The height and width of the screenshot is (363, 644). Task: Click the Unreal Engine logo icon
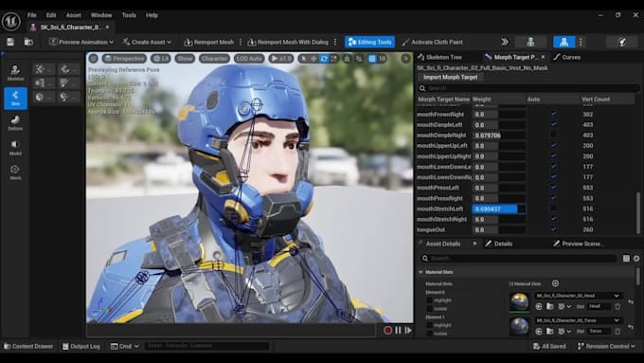(x=11, y=21)
